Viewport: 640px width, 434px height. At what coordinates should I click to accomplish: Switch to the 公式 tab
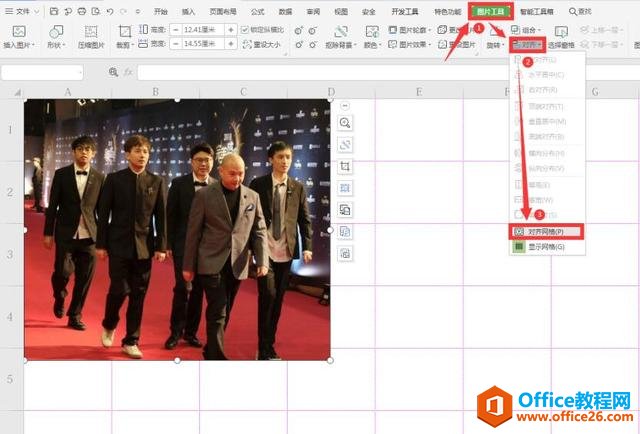(x=258, y=12)
